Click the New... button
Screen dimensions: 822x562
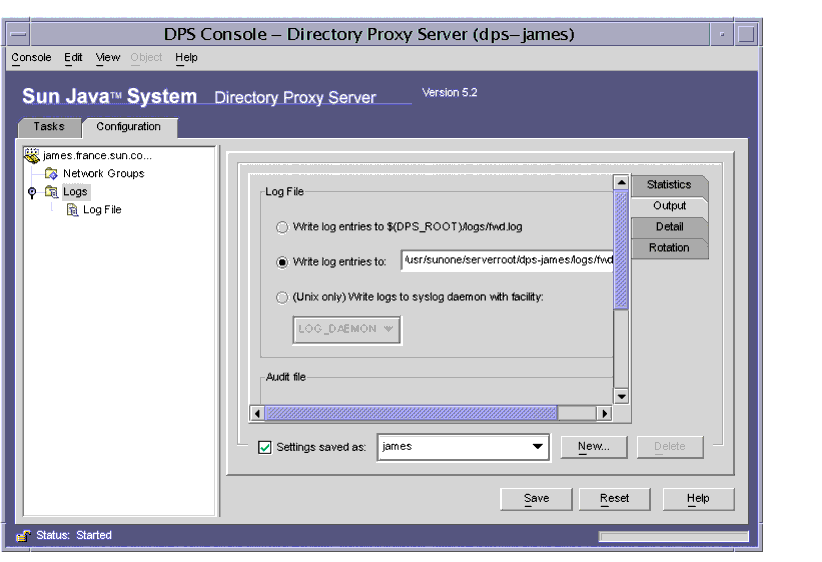593,447
